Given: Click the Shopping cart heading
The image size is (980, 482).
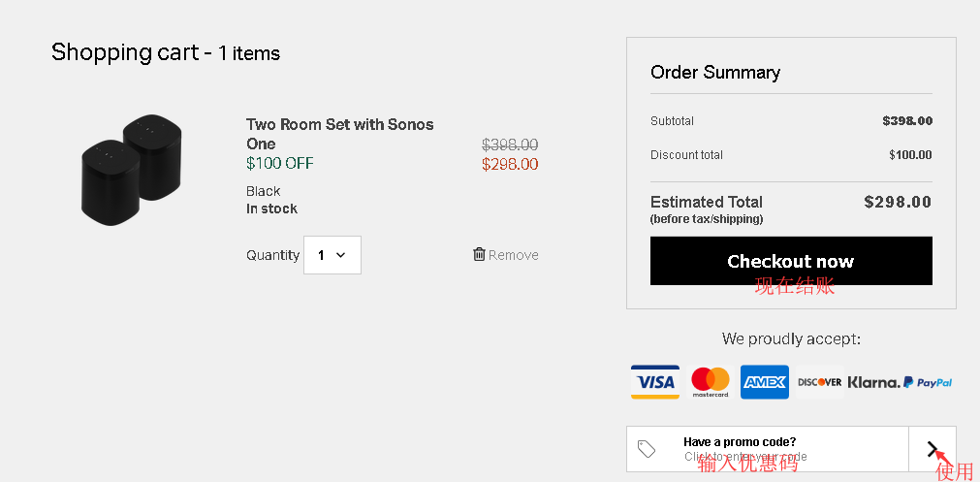Looking at the screenshot, I should click(166, 52).
